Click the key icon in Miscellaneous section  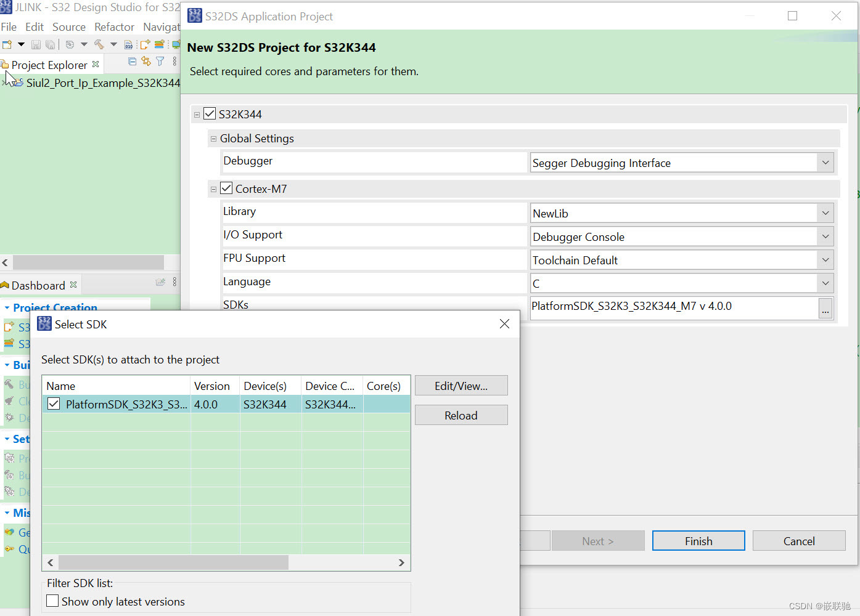[x=9, y=549]
